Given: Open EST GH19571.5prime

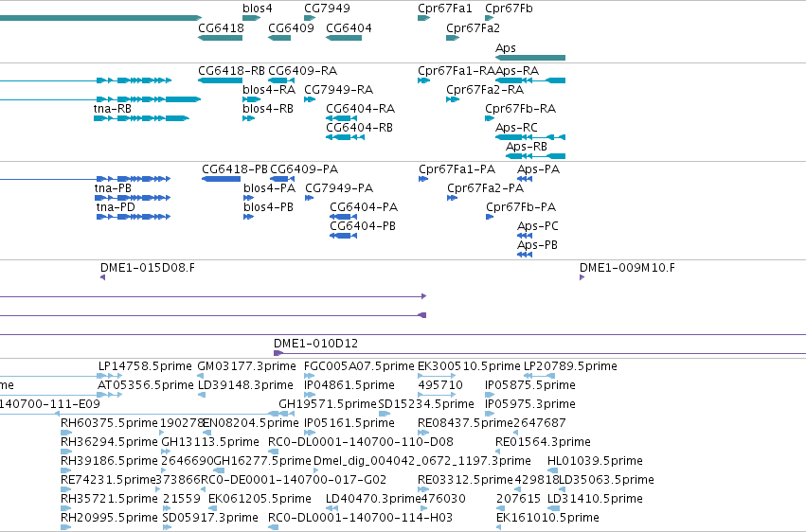Looking at the screenshot, I should [328, 404].
